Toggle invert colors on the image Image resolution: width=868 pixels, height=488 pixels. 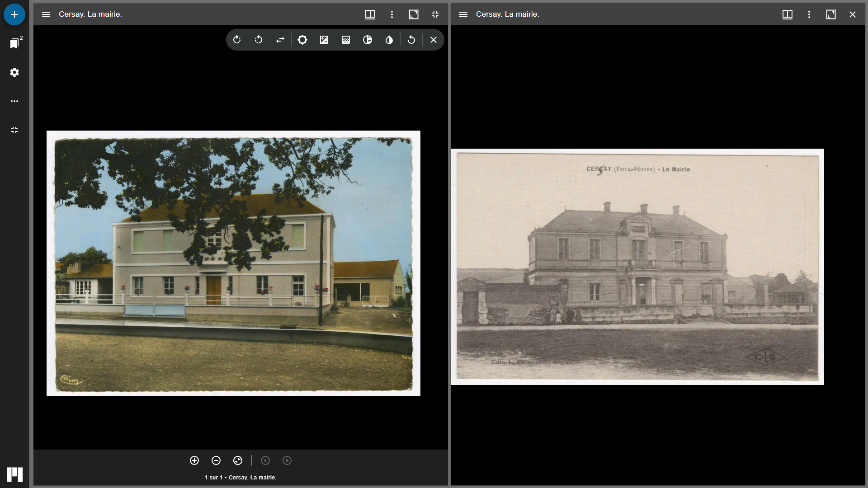[389, 40]
